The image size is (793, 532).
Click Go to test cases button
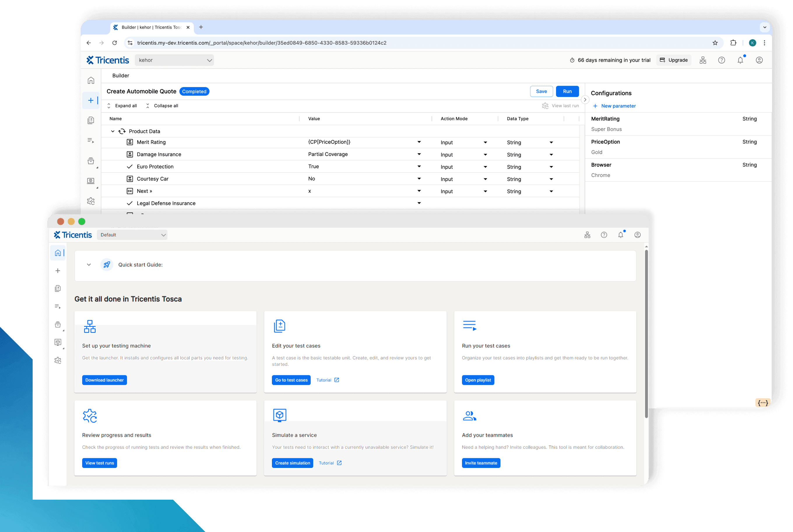(291, 380)
